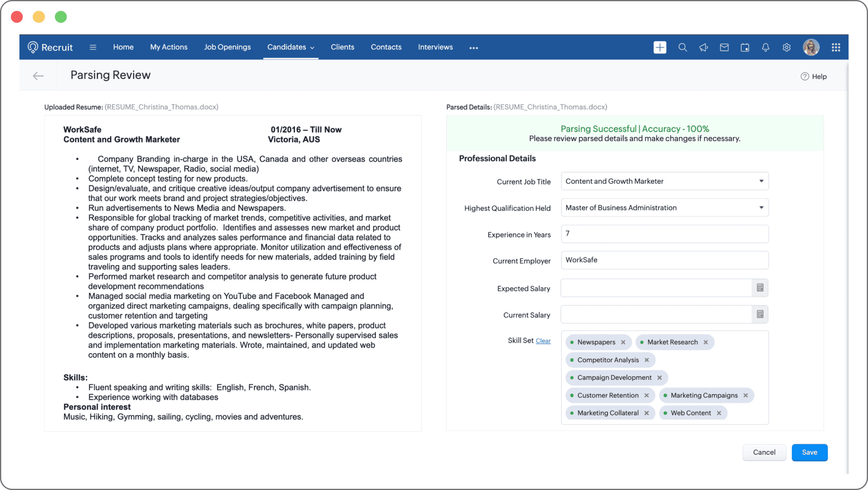Open the apps grid icon

point(836,47)
